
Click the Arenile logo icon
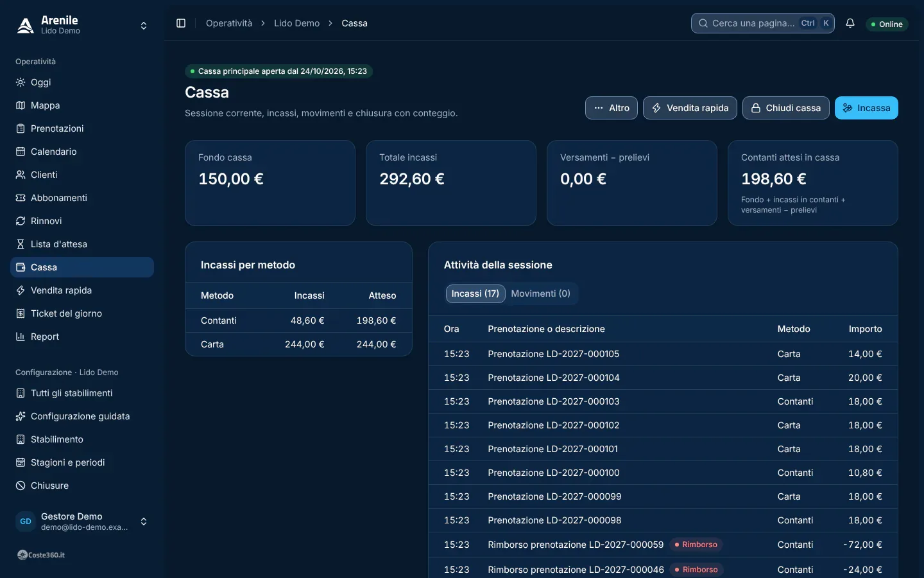(x=25, y=25)
